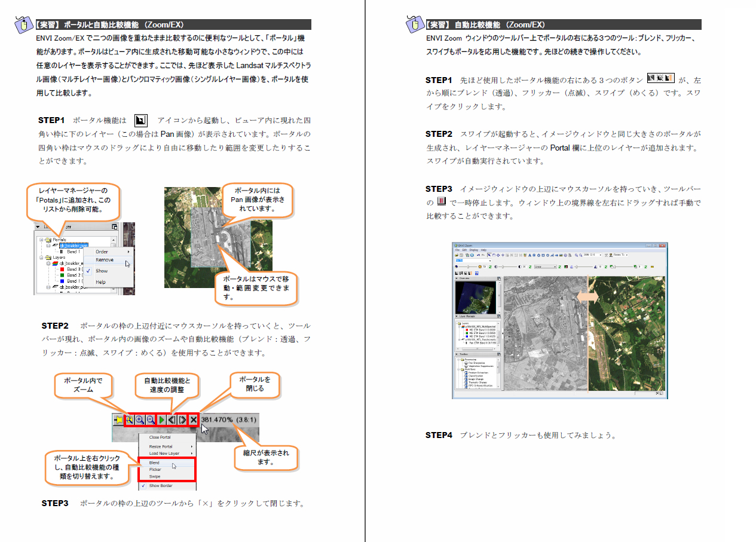Collapse the Overview panel in ENVI Zoom
The image size is (756, 542).
click(x=457, y=278)
